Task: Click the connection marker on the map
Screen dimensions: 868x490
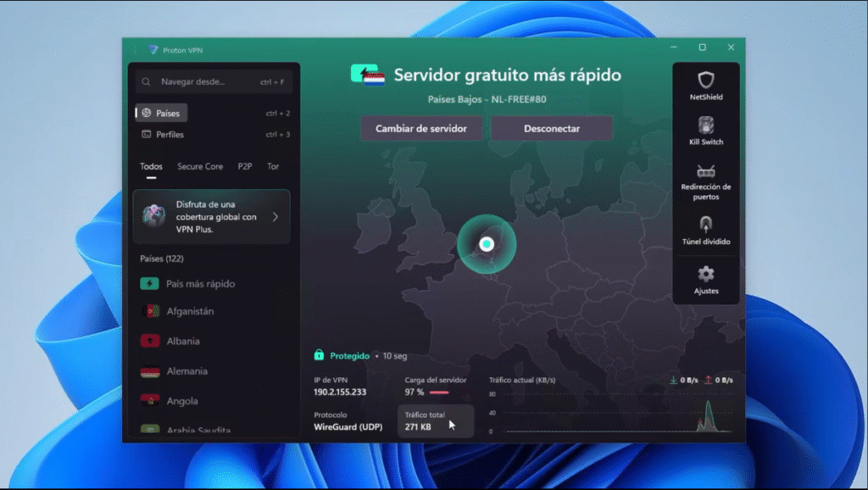Action: pyautogui.click(x=487, y=244)
